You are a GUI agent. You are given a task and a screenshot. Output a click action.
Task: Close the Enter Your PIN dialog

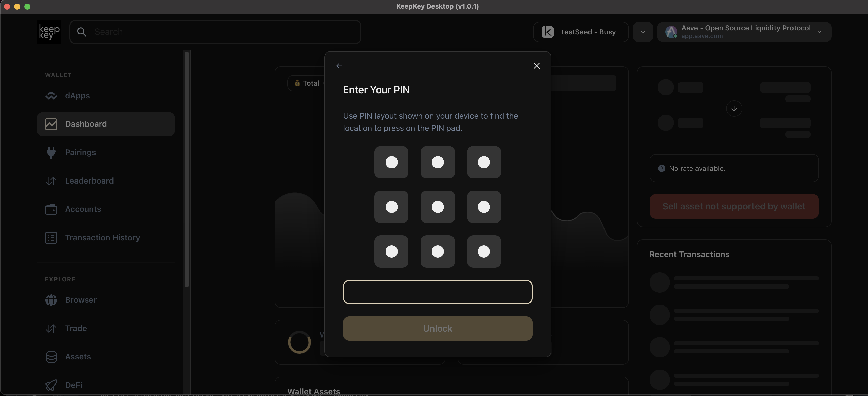(x=536, y=66)
